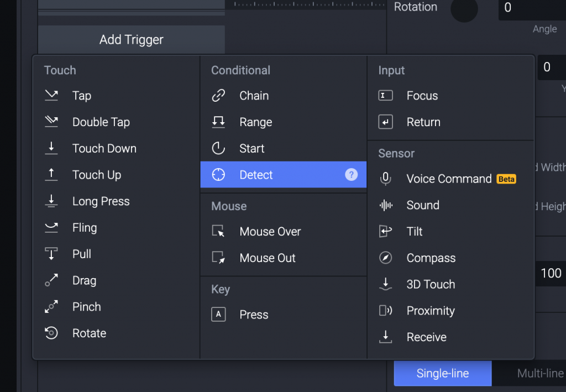Select the Double Tap icon
566x392 pixels.
(51, 122)
